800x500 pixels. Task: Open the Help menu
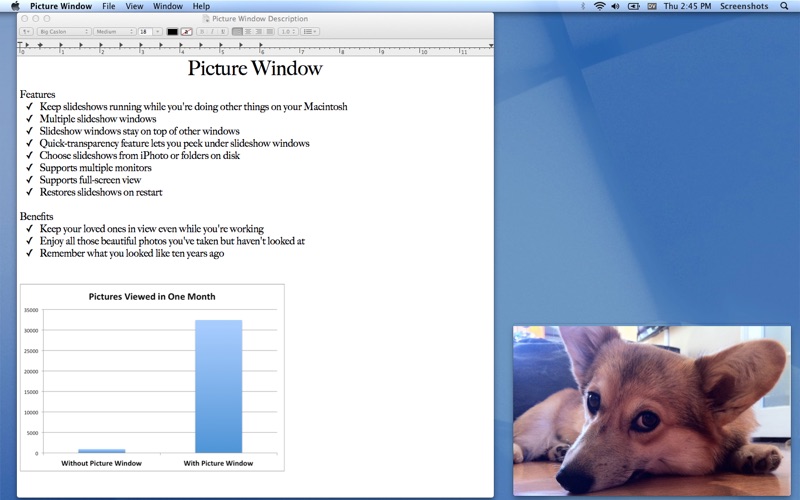201,6
